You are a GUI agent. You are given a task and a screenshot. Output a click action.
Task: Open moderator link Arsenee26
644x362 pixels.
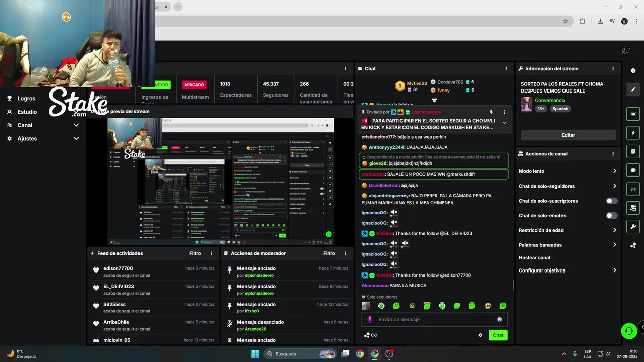[x=255, y=329]
